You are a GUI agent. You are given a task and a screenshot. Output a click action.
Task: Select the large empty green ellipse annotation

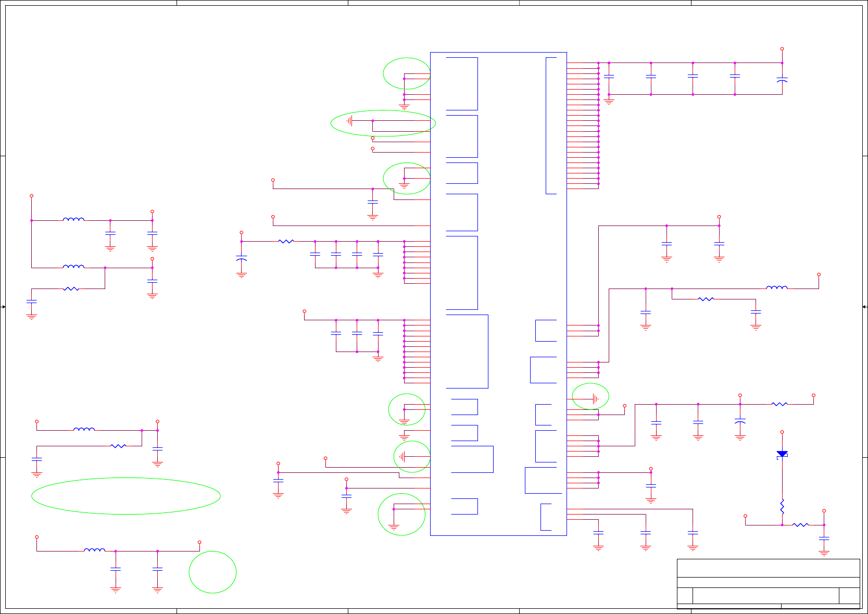[x=126, y=496]
